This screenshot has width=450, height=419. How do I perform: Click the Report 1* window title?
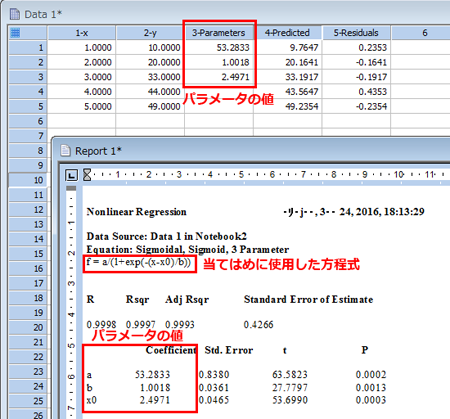point(98,151)
